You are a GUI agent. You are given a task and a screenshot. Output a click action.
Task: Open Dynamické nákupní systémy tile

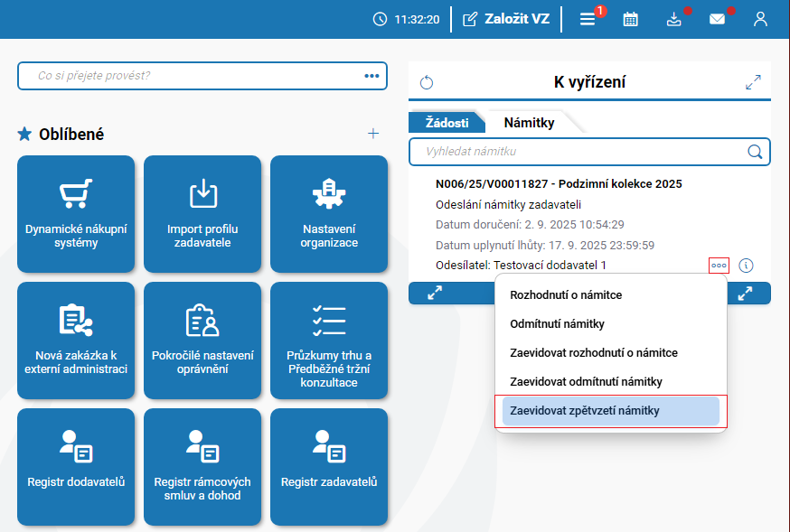(x=76, y=214)
